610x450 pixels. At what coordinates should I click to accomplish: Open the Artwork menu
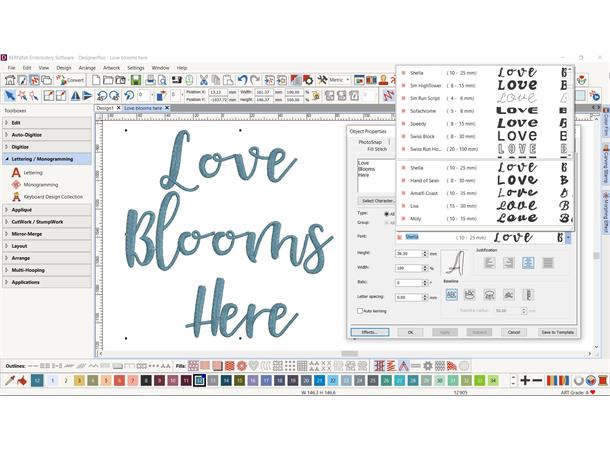pos(110,68)
